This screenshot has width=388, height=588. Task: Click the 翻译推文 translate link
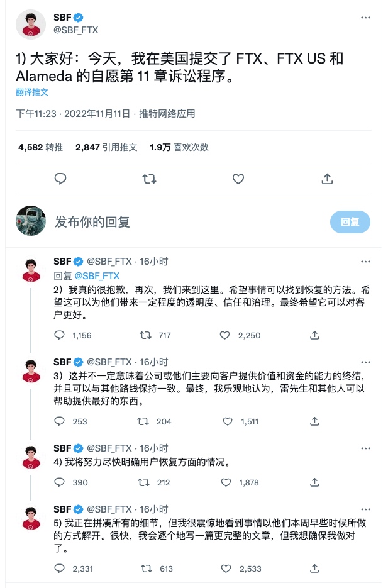[32, 92]
